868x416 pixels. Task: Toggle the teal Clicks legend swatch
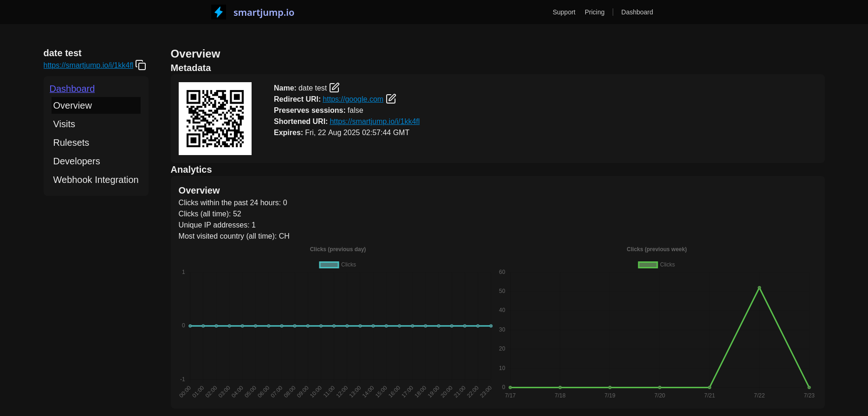329,265
